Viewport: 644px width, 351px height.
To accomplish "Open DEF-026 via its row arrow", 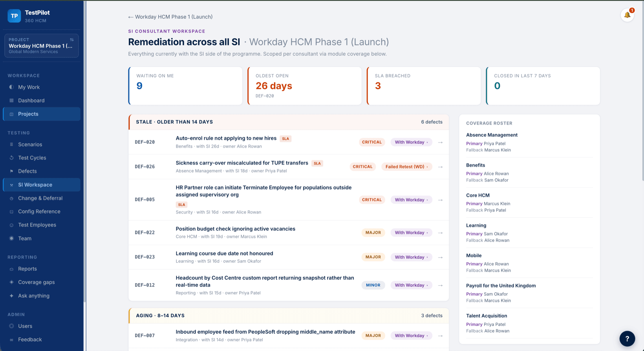I will (x=440, y=167).
